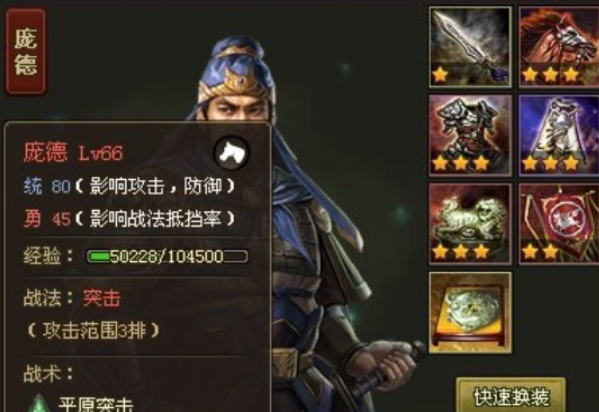Screen dimensions: 599x412
Task: Click the 突击 tactic skill name
Action: (102, 298)
